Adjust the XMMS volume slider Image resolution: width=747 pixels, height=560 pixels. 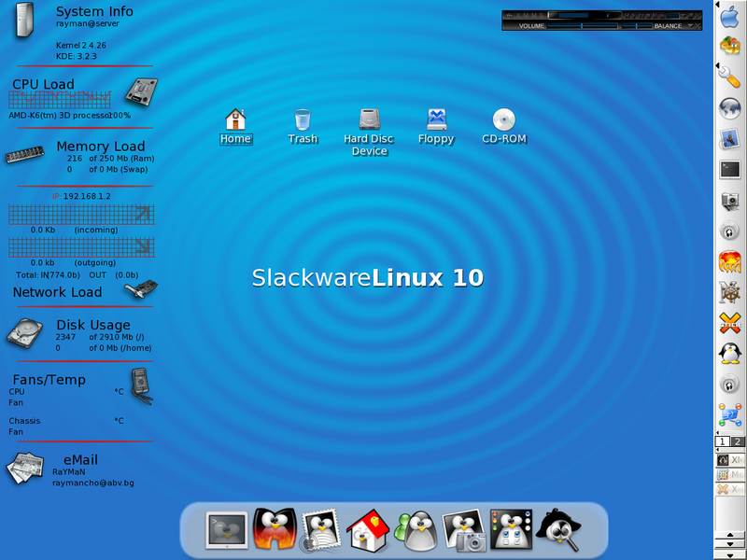click(581, 26)
